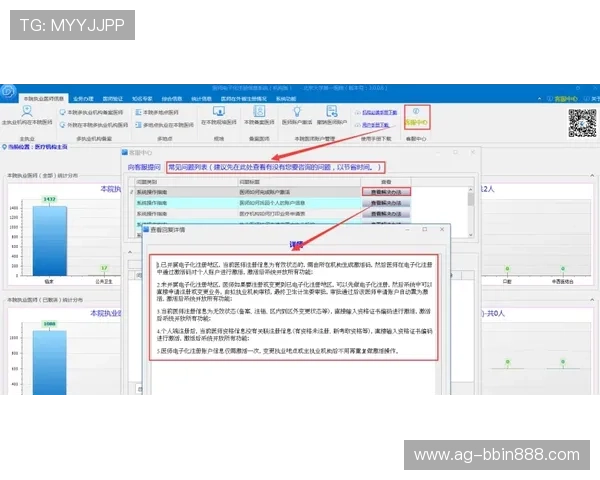Image resolution: width=600 pixels, height=480 pixels.
Task: Click 查看解决办法 button in the first row
Action: [386, 192]
